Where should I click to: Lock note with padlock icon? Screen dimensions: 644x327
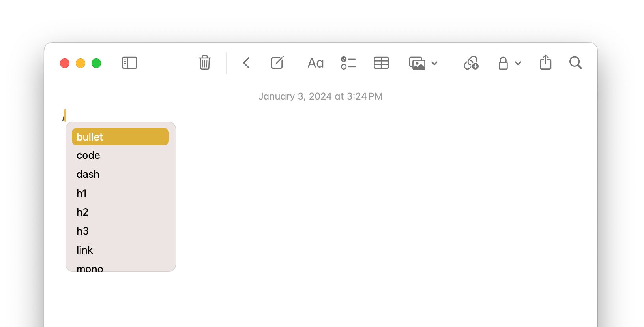tap(503, 63)
